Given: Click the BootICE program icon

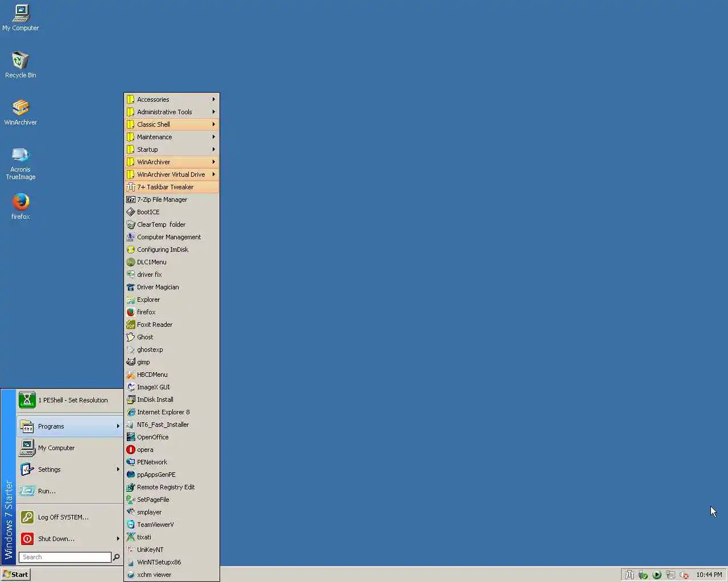Looking at the screenshot, I should tap(131, 212).
